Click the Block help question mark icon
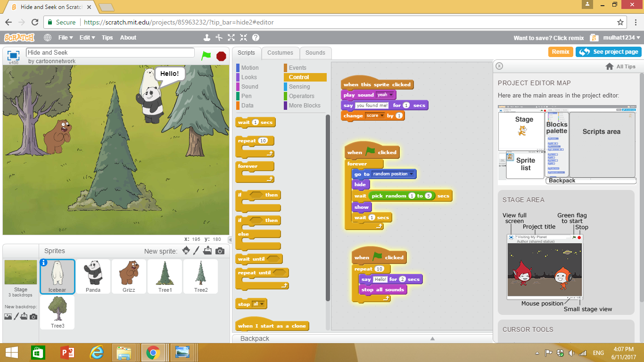This screenshot has height=362, width=644. (256, 38)
